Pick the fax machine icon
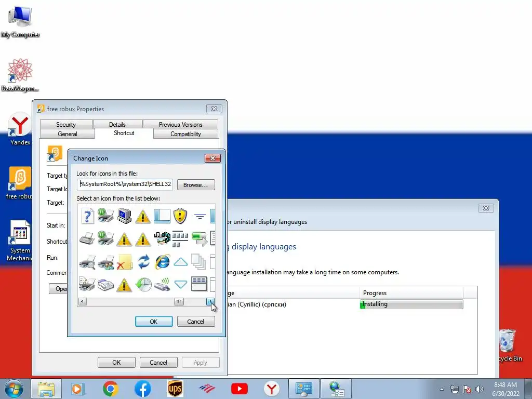Screen dimensions: 532x399 tap(106, 285)
